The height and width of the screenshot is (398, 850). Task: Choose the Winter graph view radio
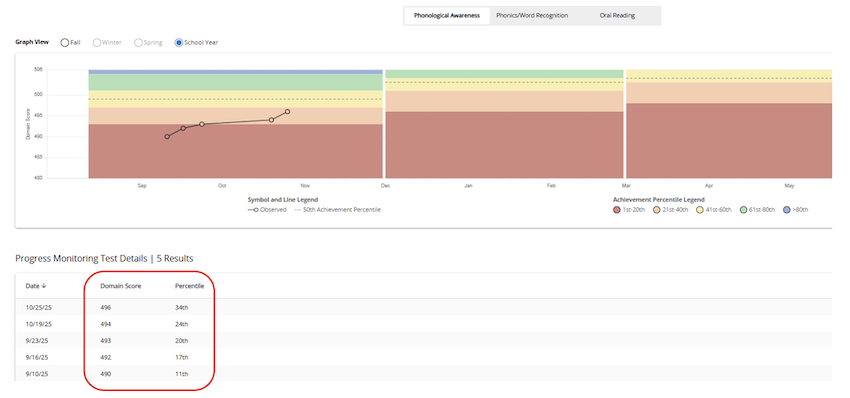[x=96, y=42]
